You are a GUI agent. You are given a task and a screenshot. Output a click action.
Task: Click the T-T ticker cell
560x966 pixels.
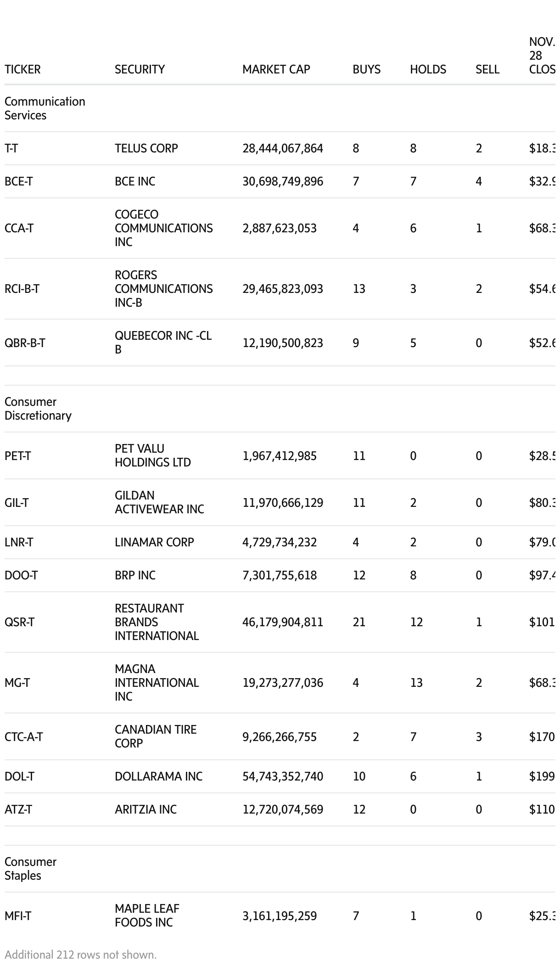coord(11,148)
